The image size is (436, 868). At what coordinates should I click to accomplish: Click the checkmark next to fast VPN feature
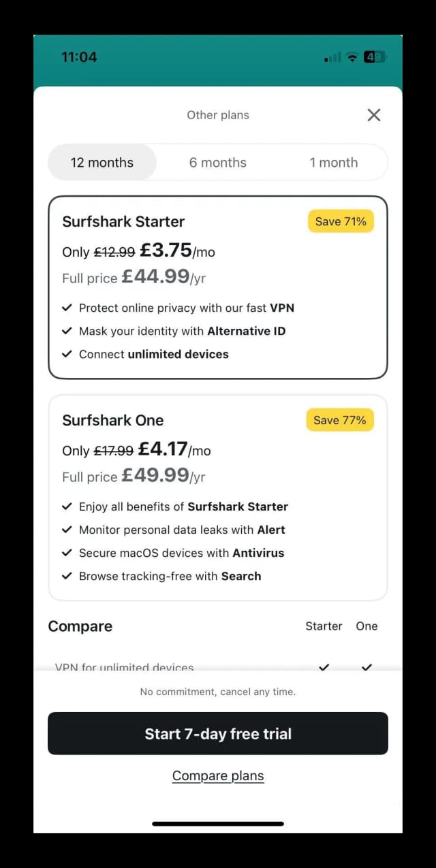coord(67,307)
